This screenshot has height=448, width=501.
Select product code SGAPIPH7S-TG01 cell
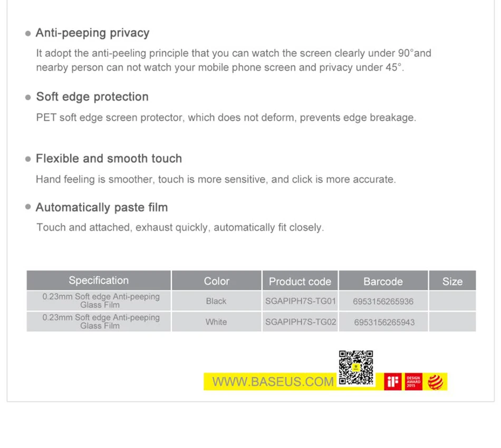pos(300,301)
